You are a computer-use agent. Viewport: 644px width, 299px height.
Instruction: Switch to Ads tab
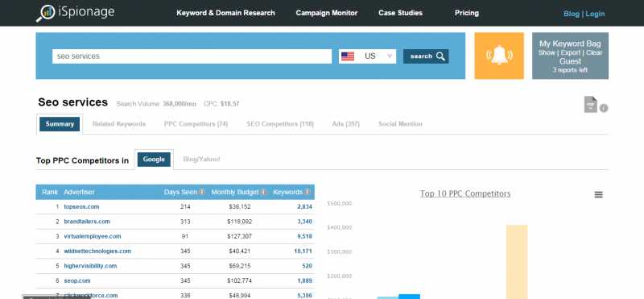click(x=346, y=124)
